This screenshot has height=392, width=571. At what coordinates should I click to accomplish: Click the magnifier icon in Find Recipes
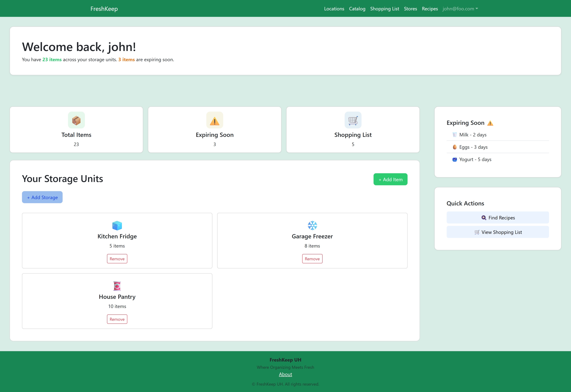click(x=483, y=218)
